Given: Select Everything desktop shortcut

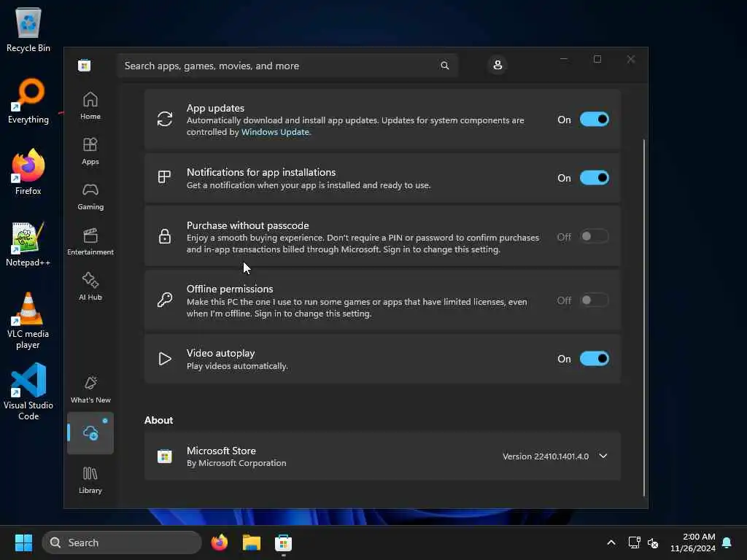Looking at the screenshot, I should (28, 101).
